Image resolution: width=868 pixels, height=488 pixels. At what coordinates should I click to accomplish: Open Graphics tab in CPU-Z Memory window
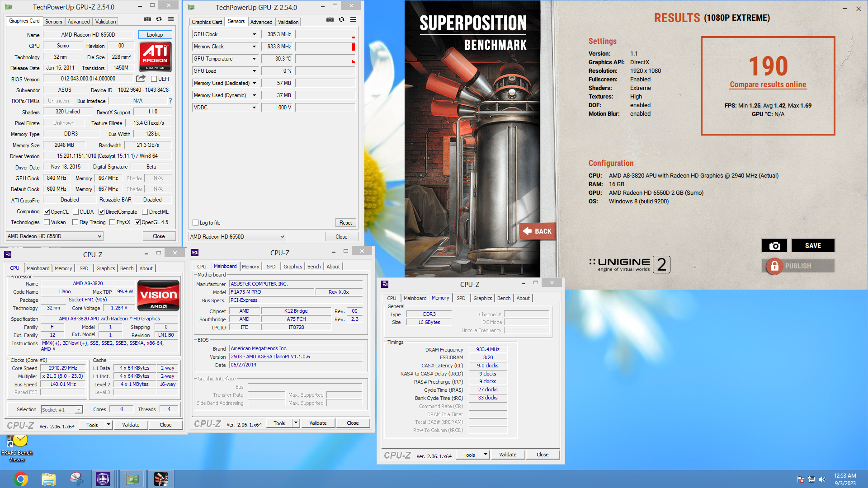pyautogui.click(x=482, y=298)
